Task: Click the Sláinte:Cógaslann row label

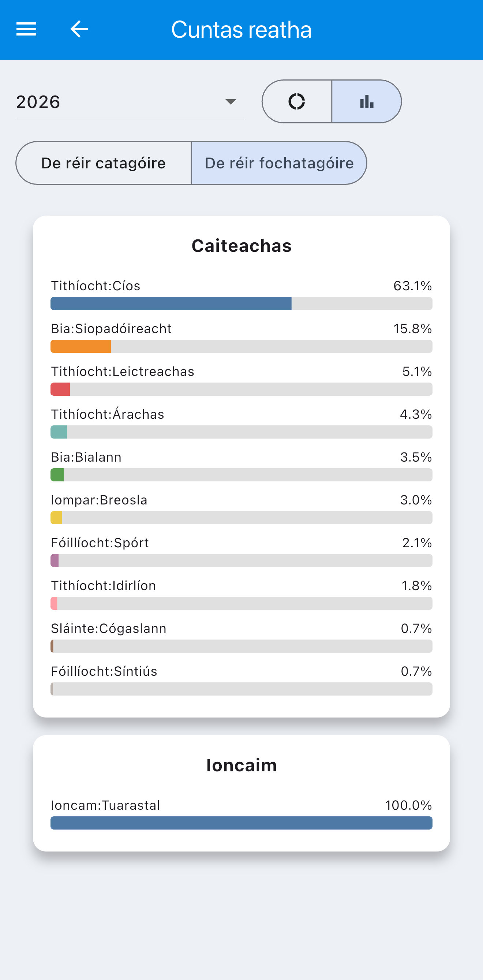Action: [108, 629]
